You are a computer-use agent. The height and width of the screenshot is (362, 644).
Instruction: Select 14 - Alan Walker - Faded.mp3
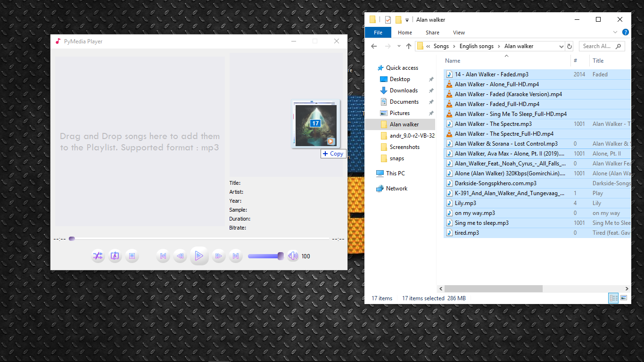[491, 74]
